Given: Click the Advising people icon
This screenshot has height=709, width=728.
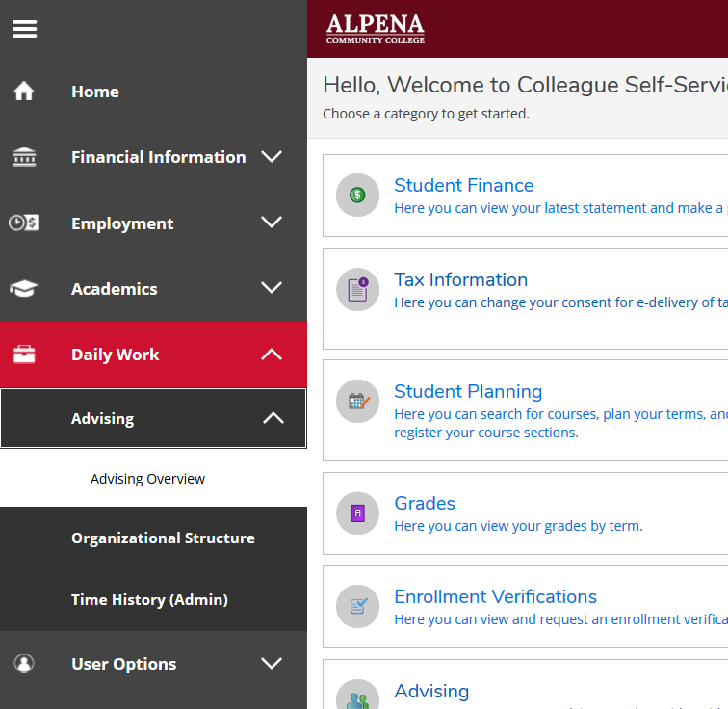Looking at the screenshot, I should [x=357, y=696].
